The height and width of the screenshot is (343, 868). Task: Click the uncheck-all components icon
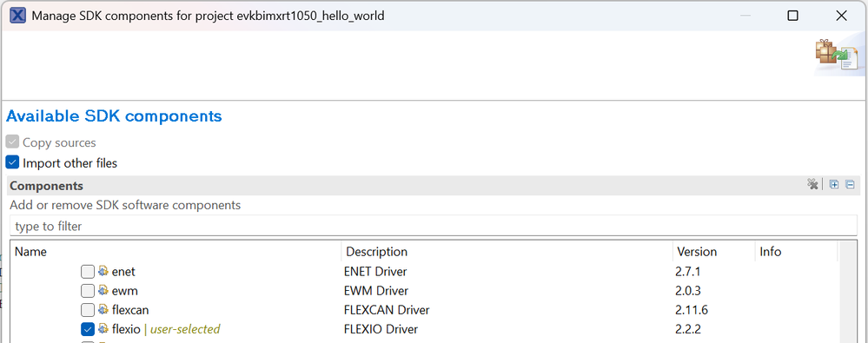tap(812, 185)
